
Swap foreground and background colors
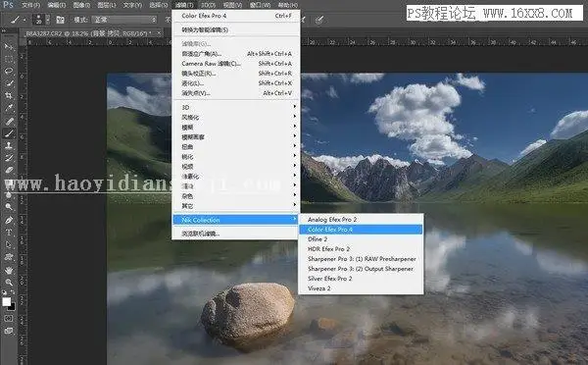pos(13,292)
